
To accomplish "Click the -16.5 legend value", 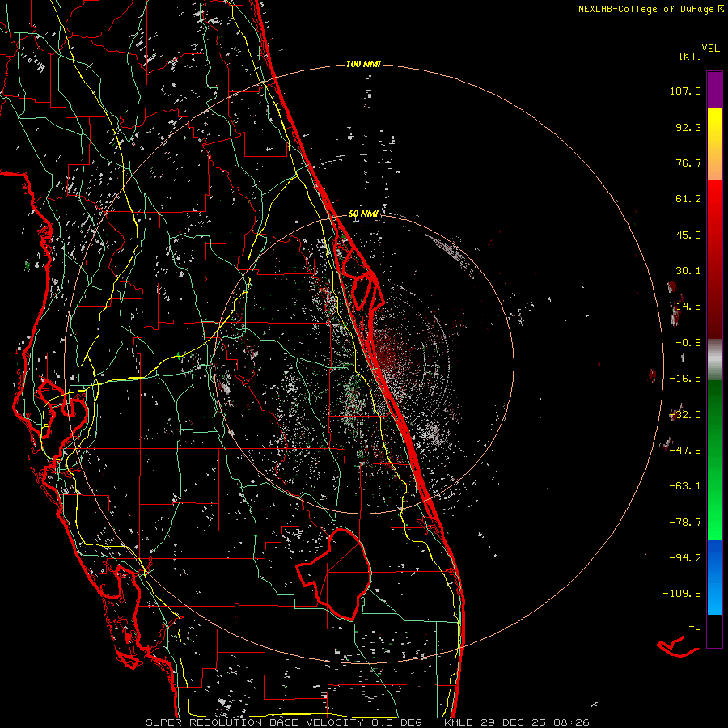I will pos(685,379).
